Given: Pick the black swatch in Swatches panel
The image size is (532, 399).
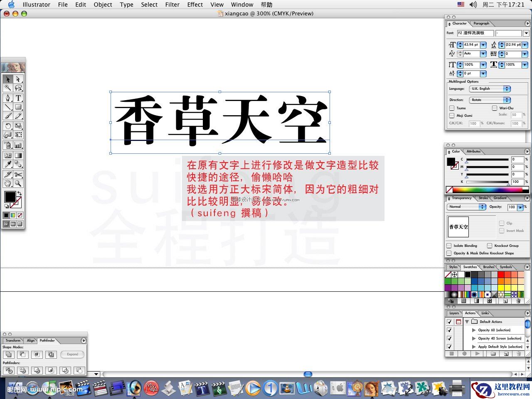Looking at the screenshot, I should pyautogui.click(x=468, y=274).
